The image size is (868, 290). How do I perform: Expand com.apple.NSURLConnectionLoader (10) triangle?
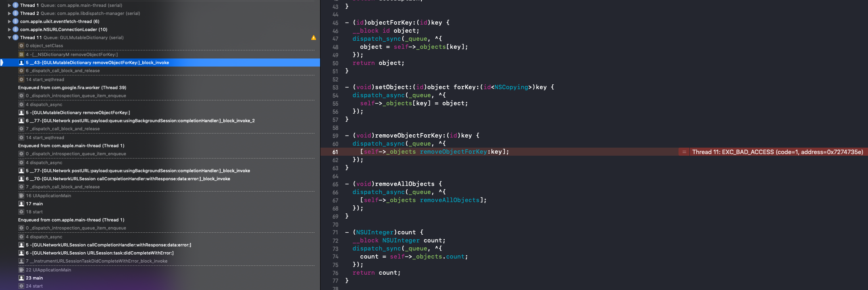9,29
